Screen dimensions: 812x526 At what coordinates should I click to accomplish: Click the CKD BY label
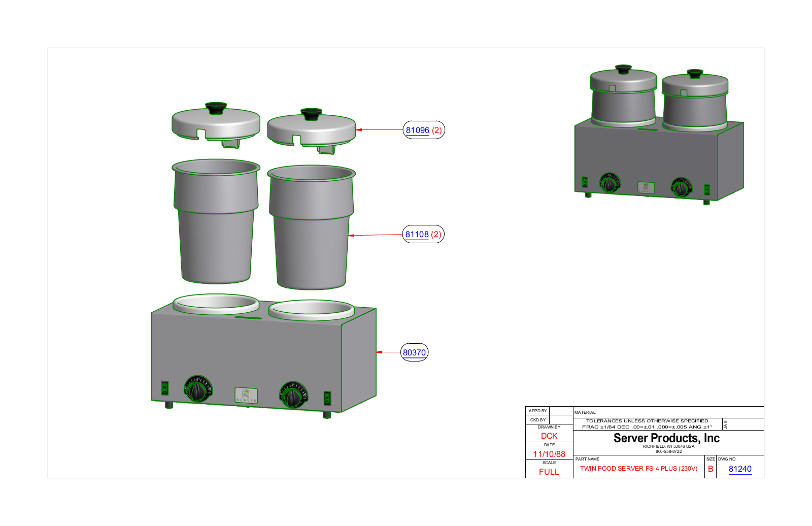click(538, 420)
